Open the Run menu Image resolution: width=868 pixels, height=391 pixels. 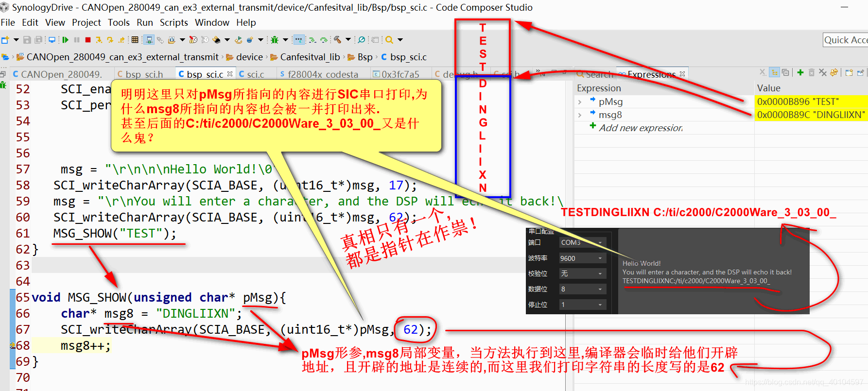(x=145, y=22)
